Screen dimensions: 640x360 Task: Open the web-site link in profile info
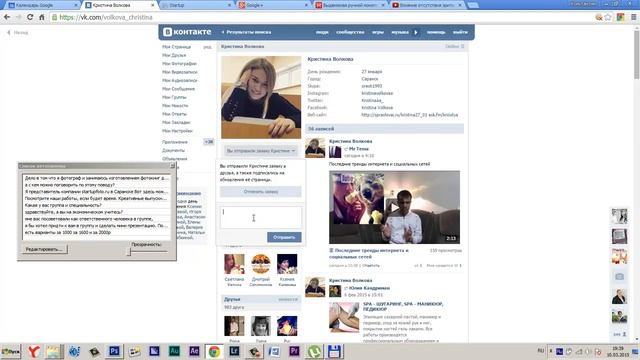click(x=409, y=115)
